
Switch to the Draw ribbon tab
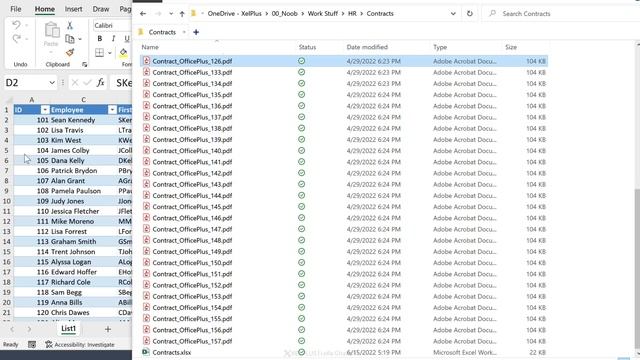click(x=100, y=9)
